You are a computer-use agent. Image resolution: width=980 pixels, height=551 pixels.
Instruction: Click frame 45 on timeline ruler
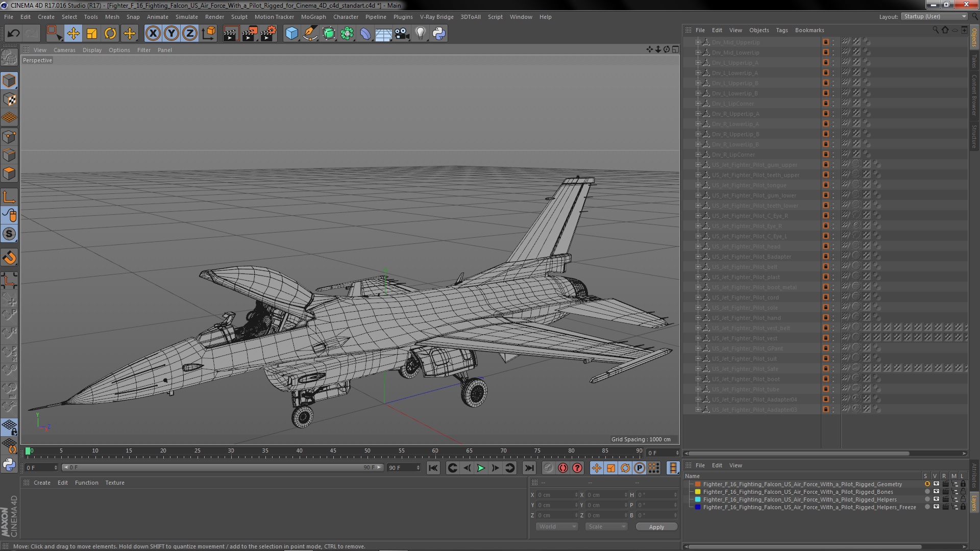pos(333,451)
